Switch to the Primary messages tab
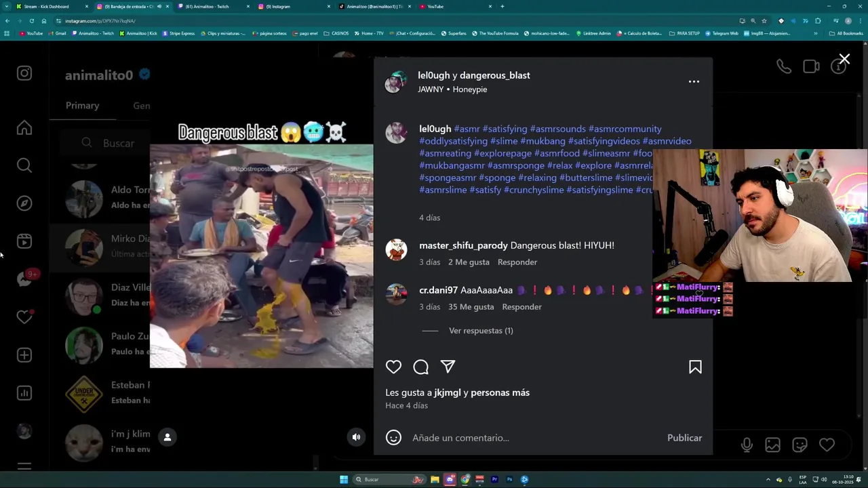The height and width of the screenshot is (488, 868). coord(82,106)
